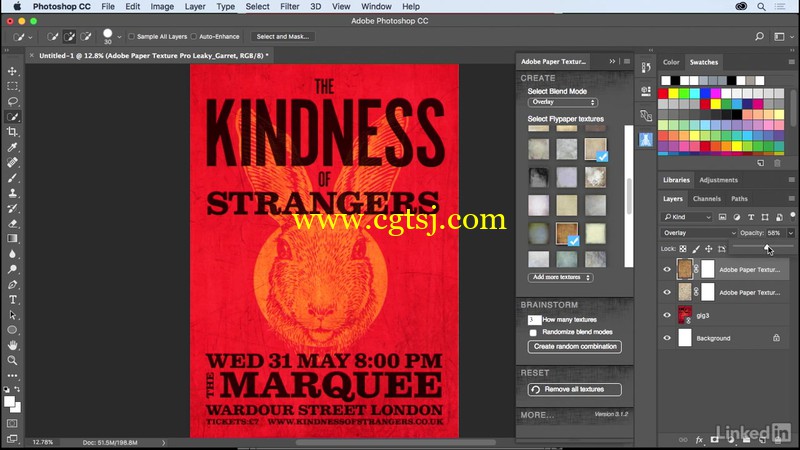Filter layers by type layers icon
Viewport: 800px width, 450px height.
point(751,217)
